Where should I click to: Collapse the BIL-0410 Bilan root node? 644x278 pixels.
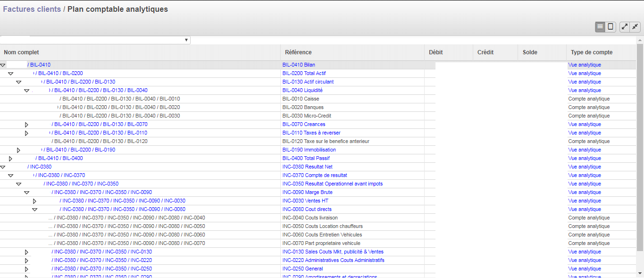tap(3, 65)
